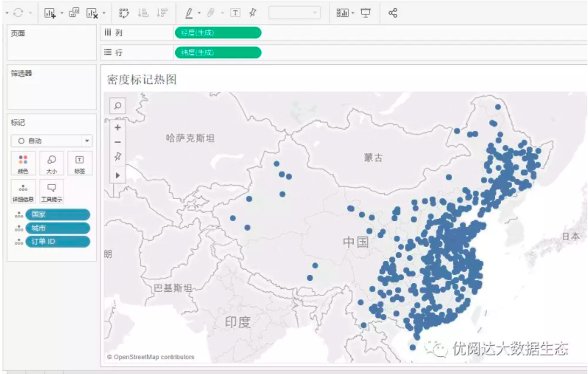Open the 标签 (Label) marks card

80,163
